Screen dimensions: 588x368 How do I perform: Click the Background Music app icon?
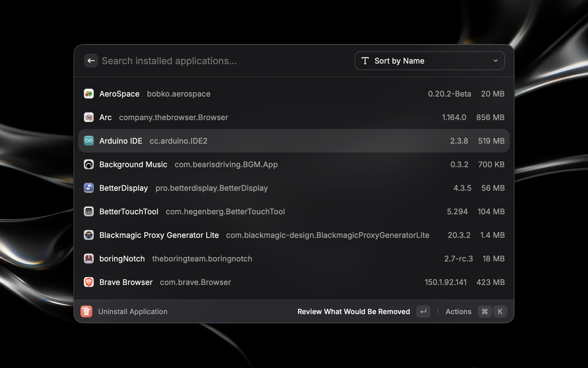(x=89, y=164)
